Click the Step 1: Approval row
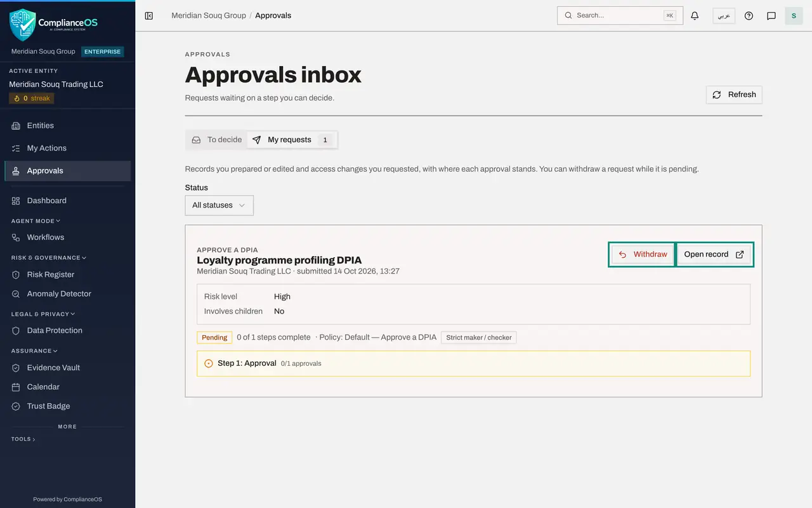Image resolution: width=812 pixels, height=508 pixels. (473, 363)
